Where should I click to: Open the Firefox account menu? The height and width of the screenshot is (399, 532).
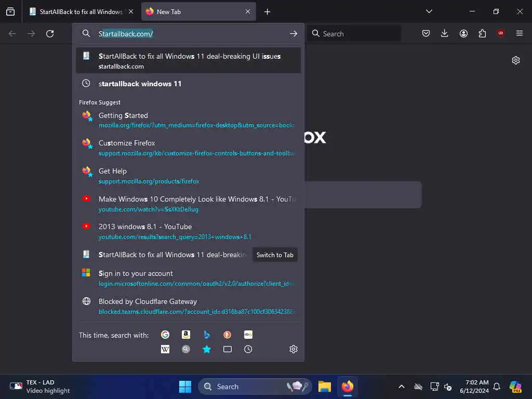click(463, 33)
